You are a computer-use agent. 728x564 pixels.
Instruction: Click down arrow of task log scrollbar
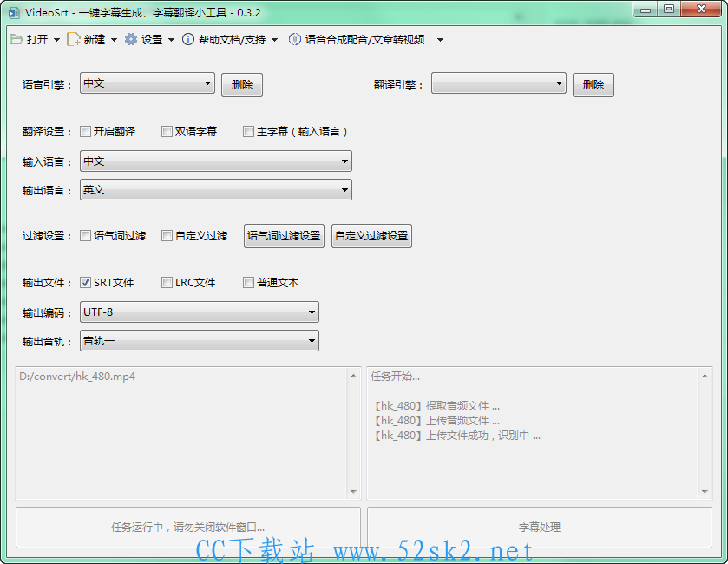[705, 492]
